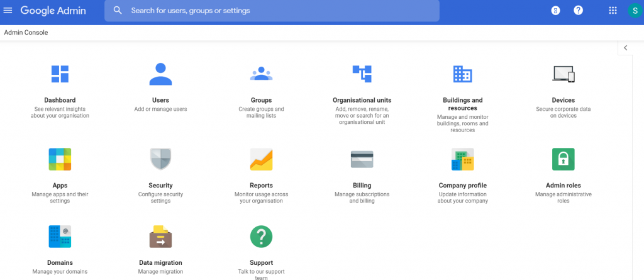Viewport: 644px width, 280px height.
Task: Open the Security shield icon
Action: (160, 159)
